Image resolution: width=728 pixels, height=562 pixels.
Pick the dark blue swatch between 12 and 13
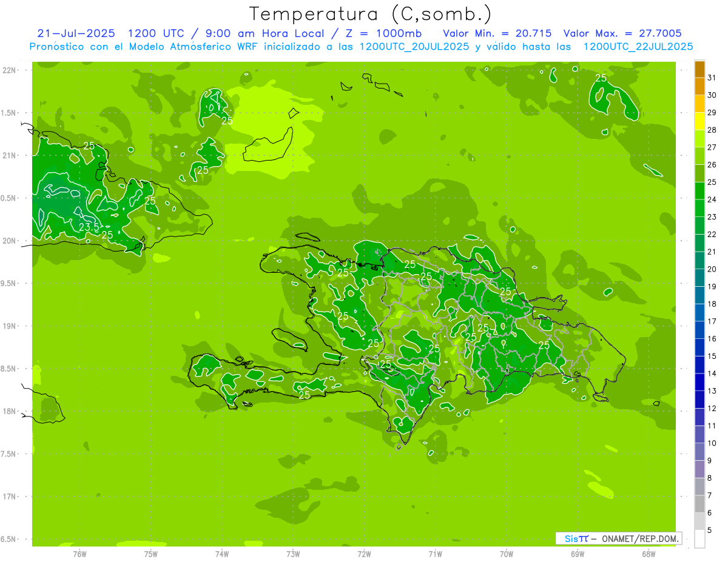tap(699, 400)
